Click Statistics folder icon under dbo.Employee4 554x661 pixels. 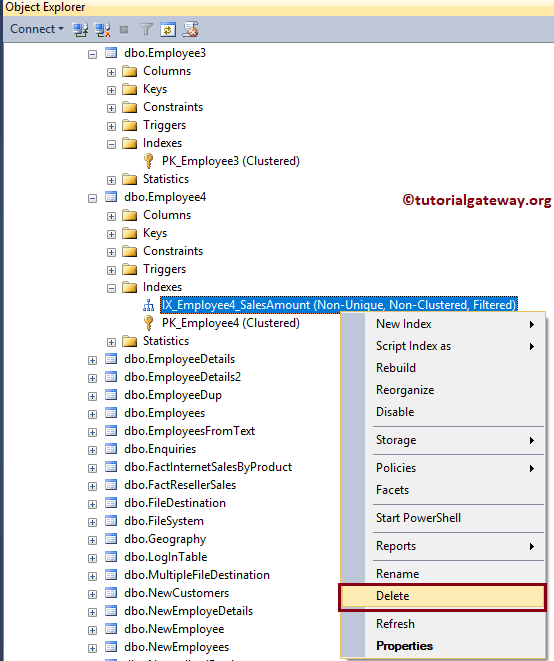(x=129, y=341)
